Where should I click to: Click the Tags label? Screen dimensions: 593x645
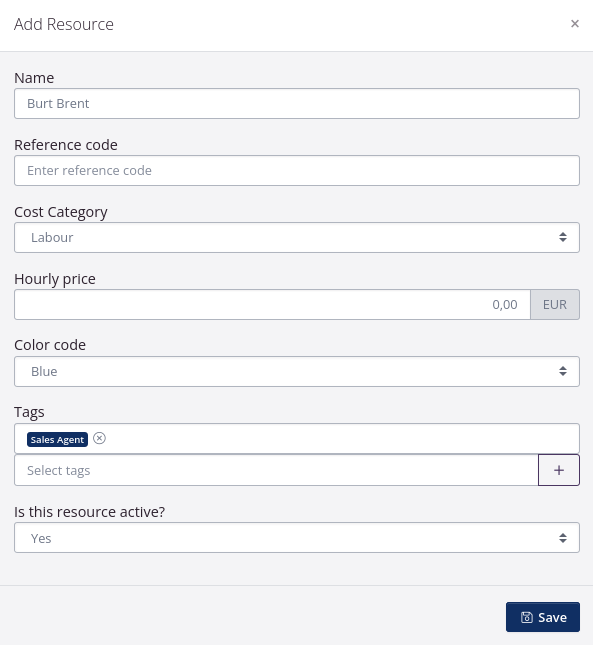29,412
